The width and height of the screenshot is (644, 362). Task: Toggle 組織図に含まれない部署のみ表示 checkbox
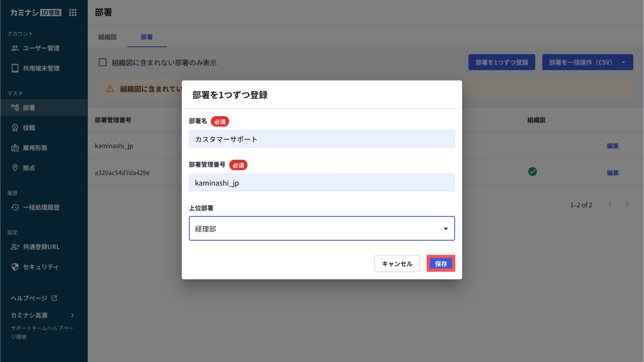click(x=103, y=62)
